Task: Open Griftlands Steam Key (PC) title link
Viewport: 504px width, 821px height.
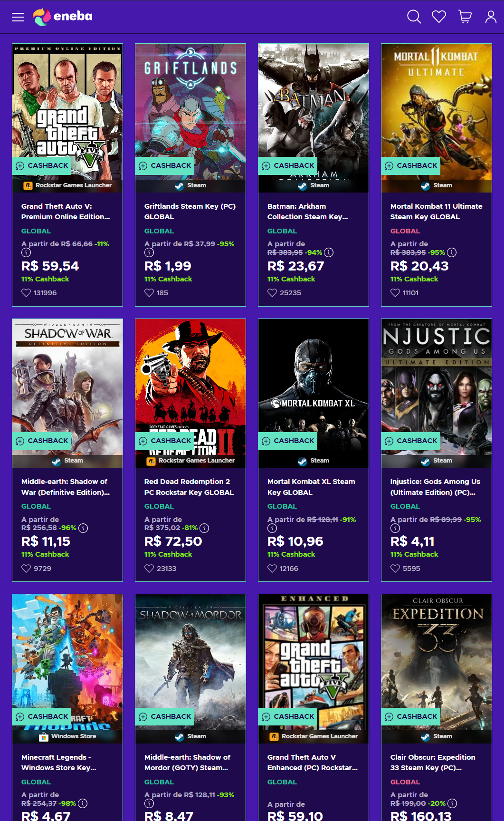Action: point(190,212)
